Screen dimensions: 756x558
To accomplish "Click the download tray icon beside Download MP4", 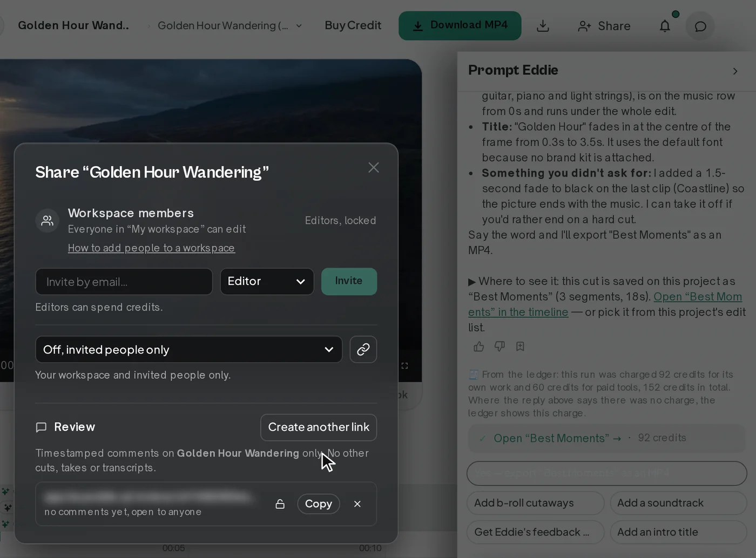I will click(x=543, y=26).
